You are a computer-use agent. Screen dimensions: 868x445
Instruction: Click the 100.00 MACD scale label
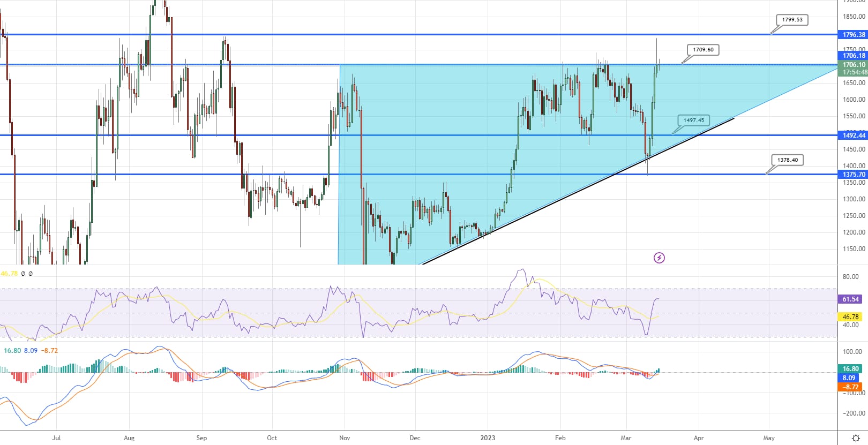pyautogui.click(x=852, y=352)
